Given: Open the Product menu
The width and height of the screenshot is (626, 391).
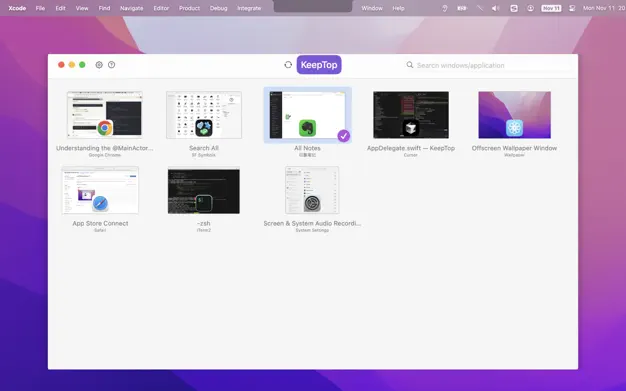Looking at the screenshot, I should 189,8.
